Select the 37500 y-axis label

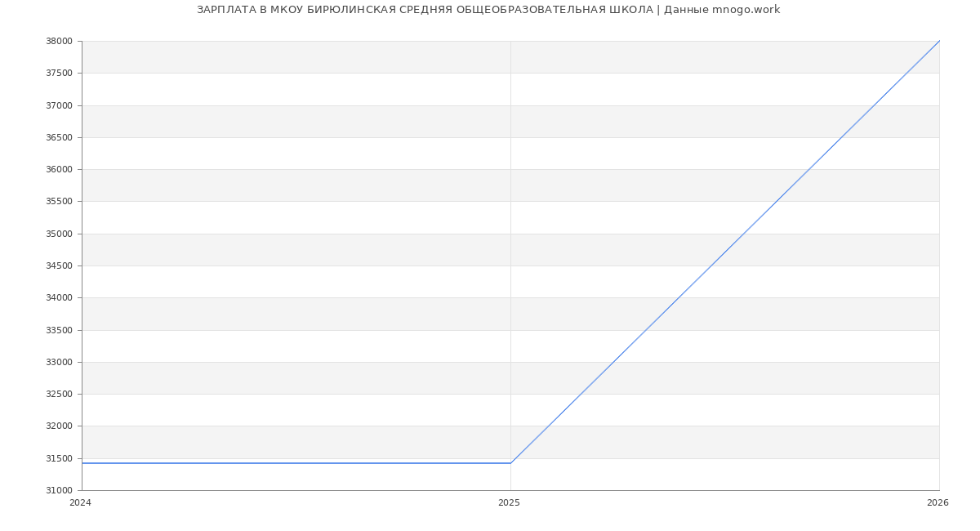(59, 74)
